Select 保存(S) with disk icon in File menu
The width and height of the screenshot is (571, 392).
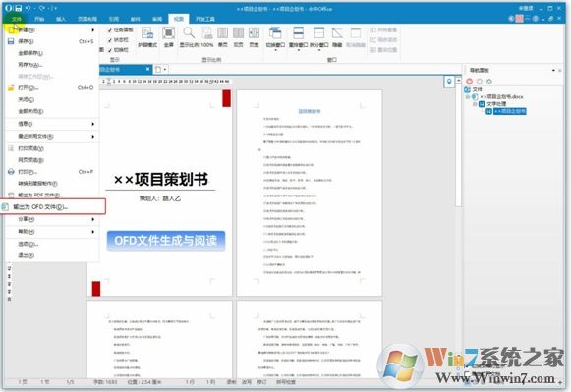pos(51,41)
